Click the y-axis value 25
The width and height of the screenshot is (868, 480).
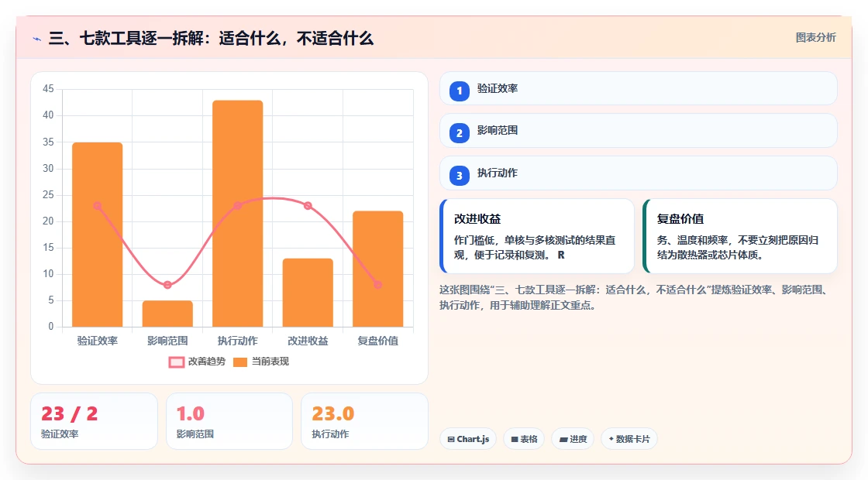(x=48, y=194)
